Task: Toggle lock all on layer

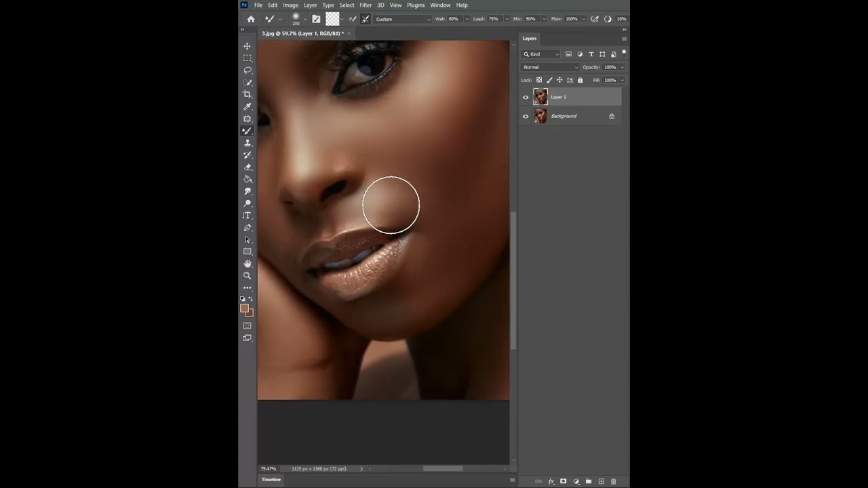Action: 580,80
